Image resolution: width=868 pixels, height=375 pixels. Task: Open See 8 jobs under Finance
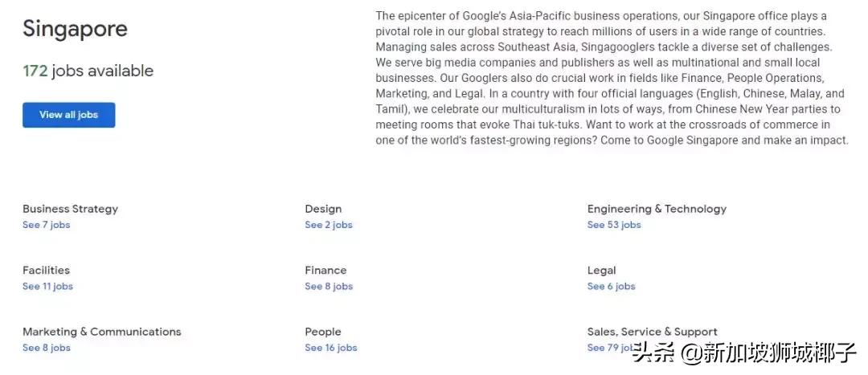click(x=329, y=287)
